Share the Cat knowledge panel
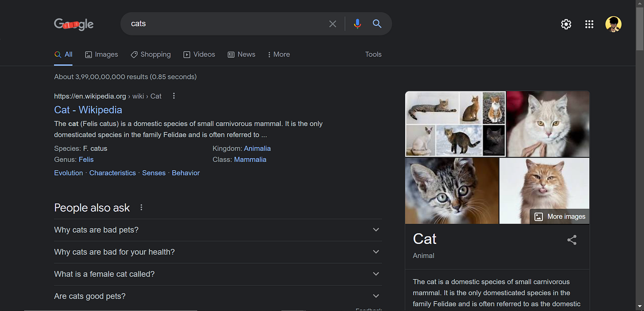644x311 pixels. (x=572, y=240)
